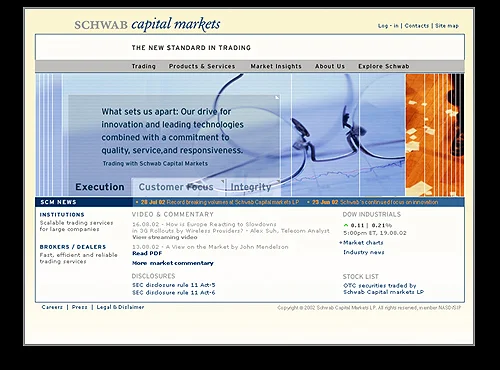
Task: Open the Site map link
Action: tap(447, 26)
